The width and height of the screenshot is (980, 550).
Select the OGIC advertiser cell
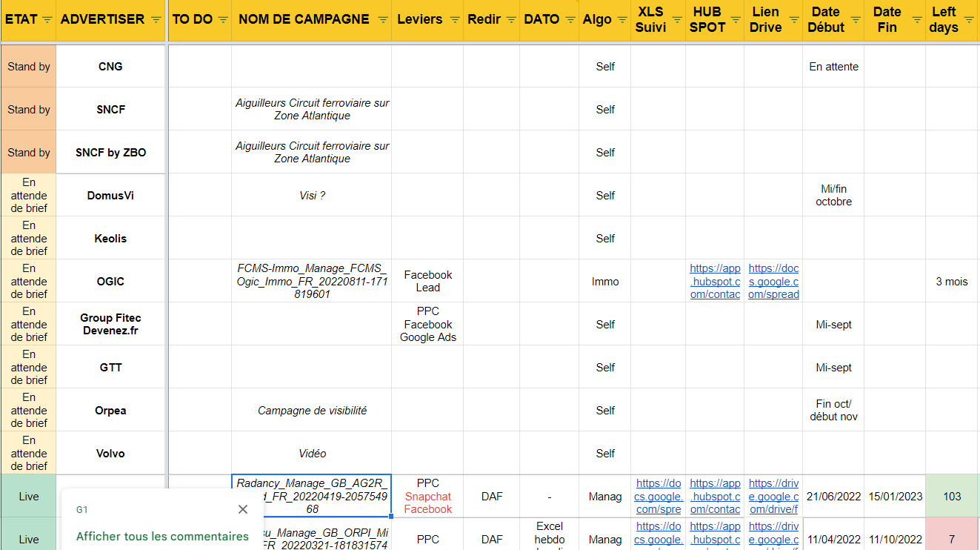110,281
